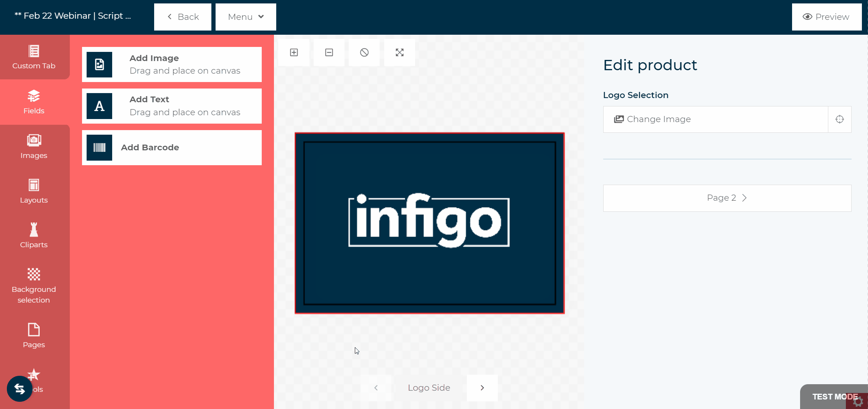Click the Add Text letter A icon
The width and height of the screenshot is (868, 409).
(x=99, y=106)
